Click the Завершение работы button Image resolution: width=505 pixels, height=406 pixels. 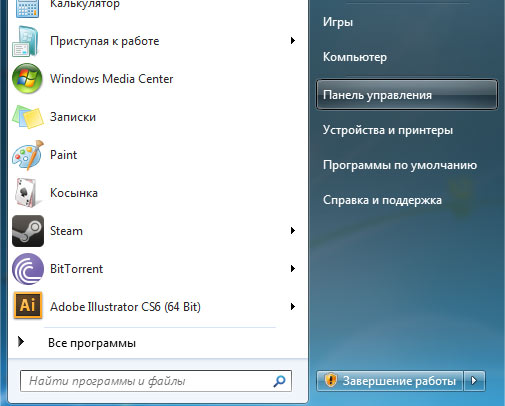click(390, 381)
